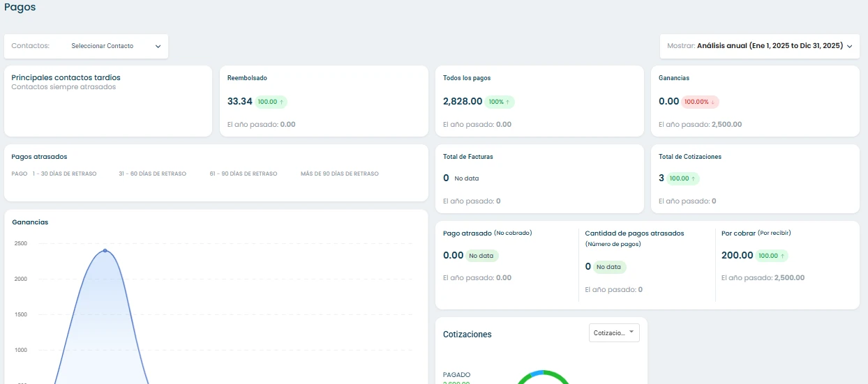This screenshot has width=868, height=384.
Task: Click the 1 - 30 DÍAS DE RETRASO column header
Action: [x=64, y=174]
